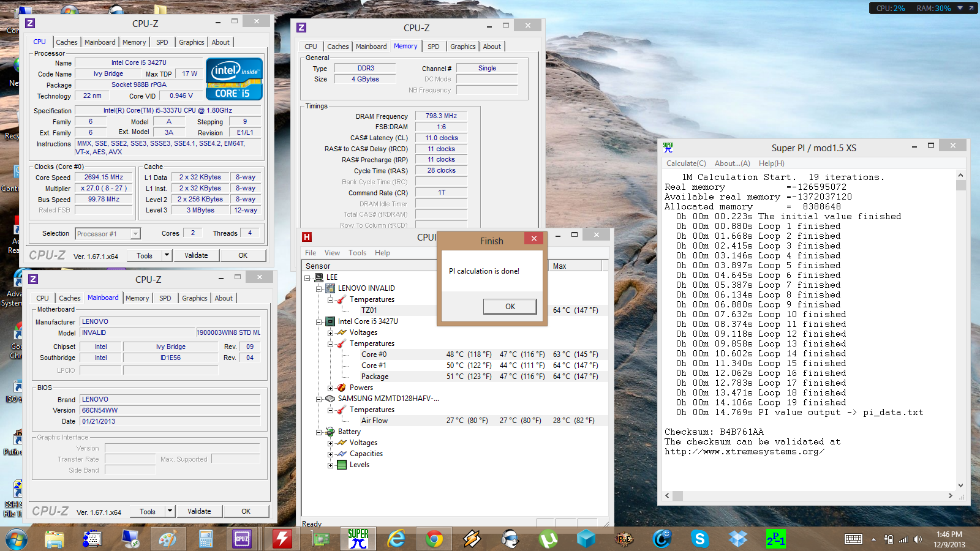Collapse the LENOVO INVALID tree node

click(318, 288)
